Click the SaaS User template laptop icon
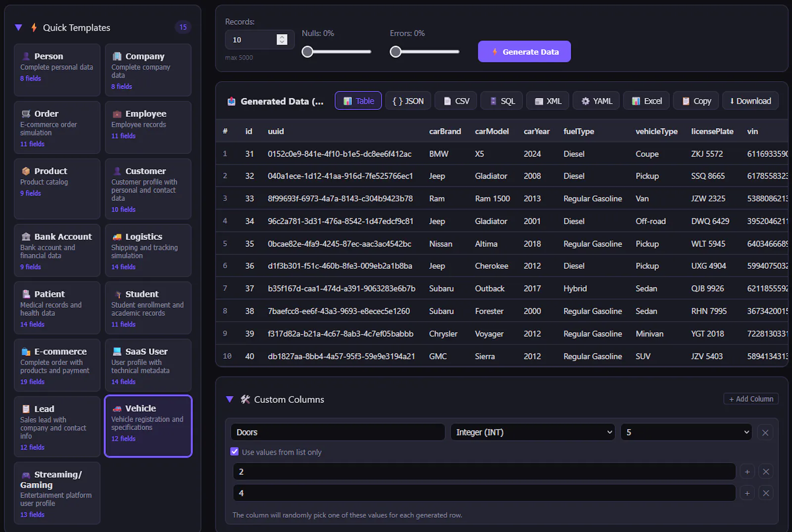This screenshot has height=532, width=792. click(x=117, y=352)
